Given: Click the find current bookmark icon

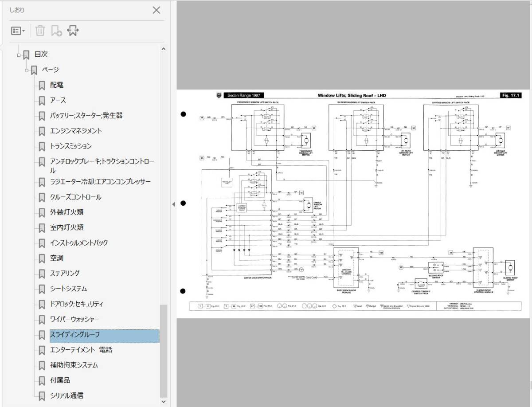Looking at the screenshot, I should click(x=73, y=31).
